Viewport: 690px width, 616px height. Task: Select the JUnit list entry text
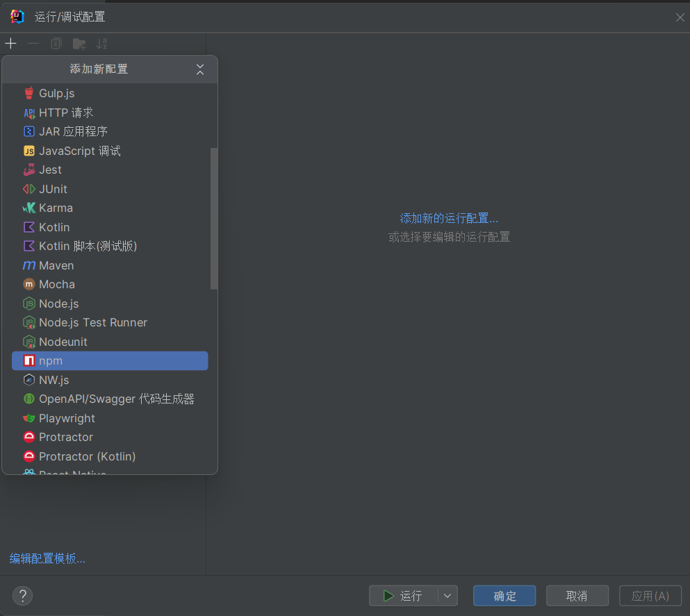(54, 189)
